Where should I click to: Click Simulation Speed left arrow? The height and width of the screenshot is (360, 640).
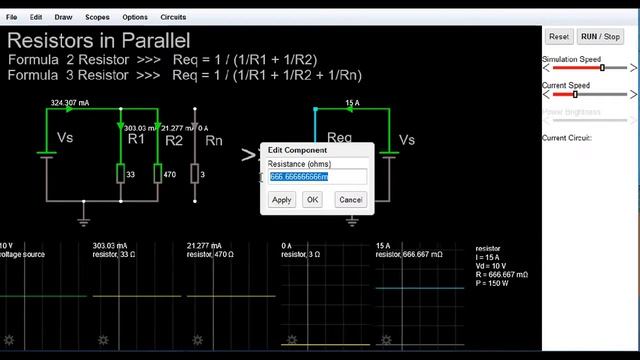547,68
